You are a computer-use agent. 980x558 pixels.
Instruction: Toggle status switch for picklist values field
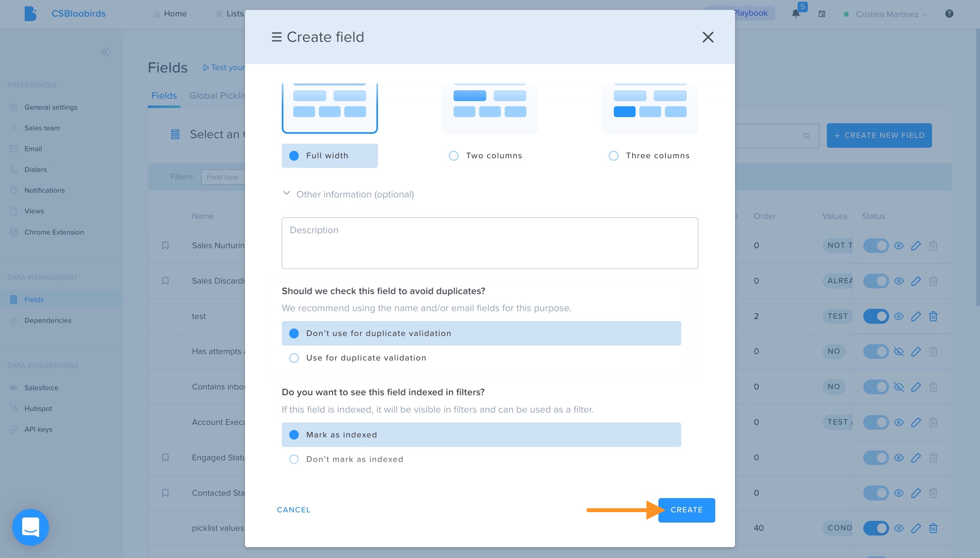click(x=876, y=528)
